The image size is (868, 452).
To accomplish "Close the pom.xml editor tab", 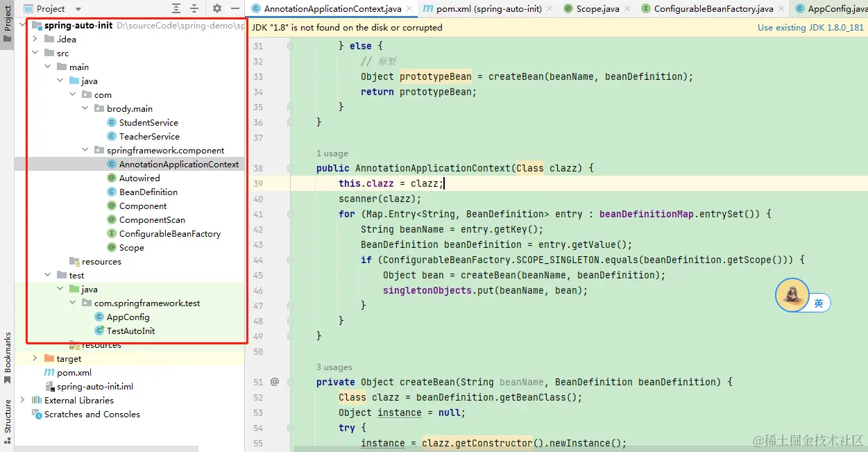I will [x=548, y=9].
